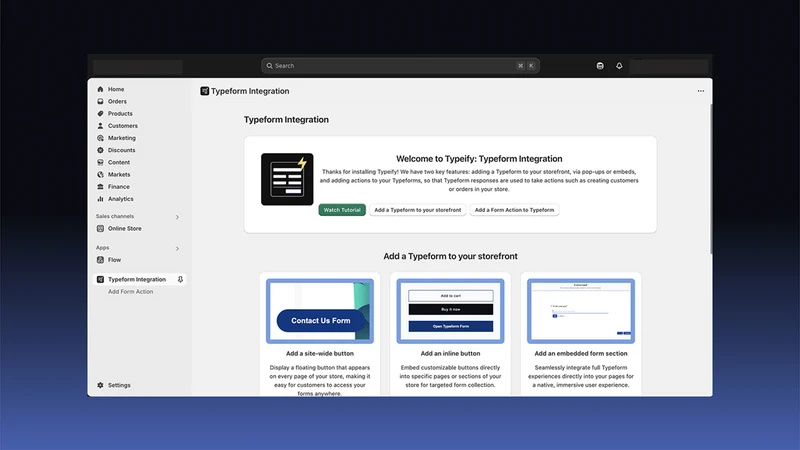Focus the Search input field
This screenshot has width=800, height=450.
(x=400, y=66)
